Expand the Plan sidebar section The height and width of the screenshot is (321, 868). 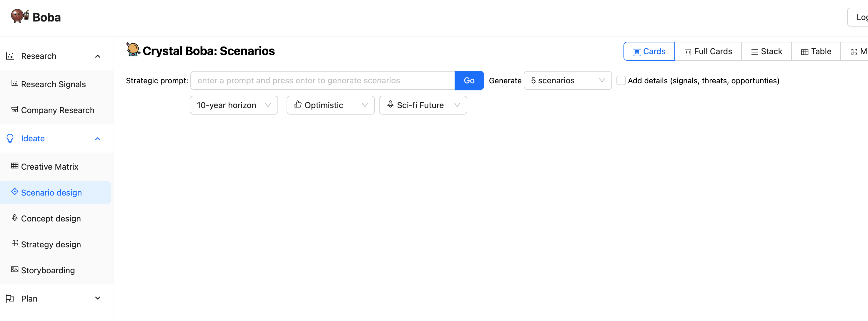[98, 298]
